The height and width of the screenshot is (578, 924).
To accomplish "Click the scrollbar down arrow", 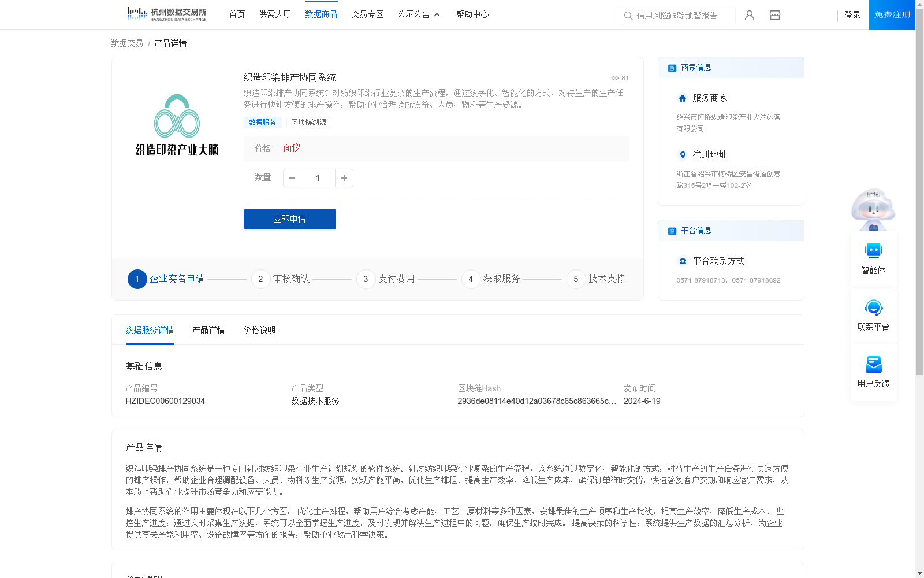I will pyautogui.click(x=919, y=573).
